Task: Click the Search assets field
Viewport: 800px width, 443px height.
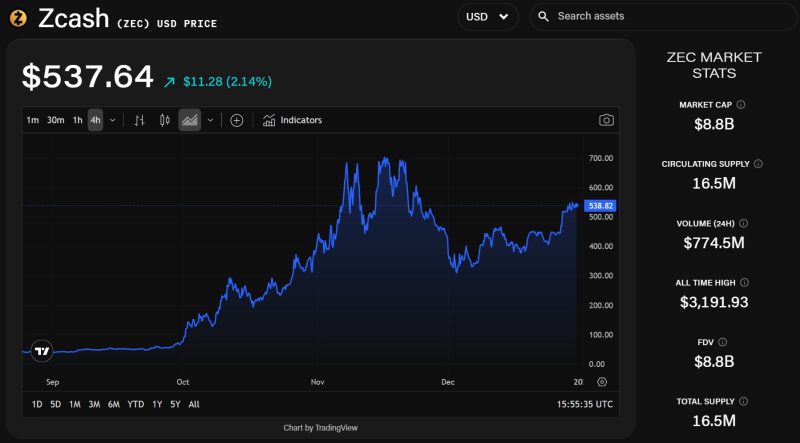Action: pos(660,17)
